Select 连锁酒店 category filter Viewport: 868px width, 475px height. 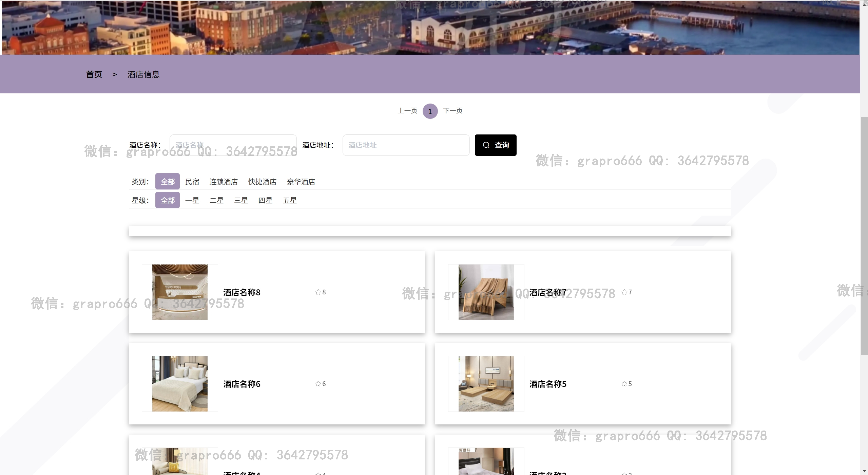[224, 182]
